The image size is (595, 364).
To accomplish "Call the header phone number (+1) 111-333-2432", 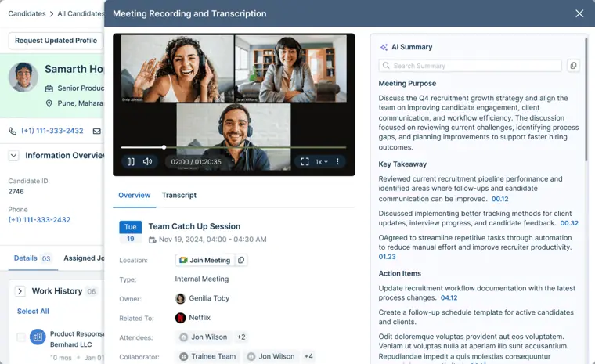I will click(x=52, y=131).
